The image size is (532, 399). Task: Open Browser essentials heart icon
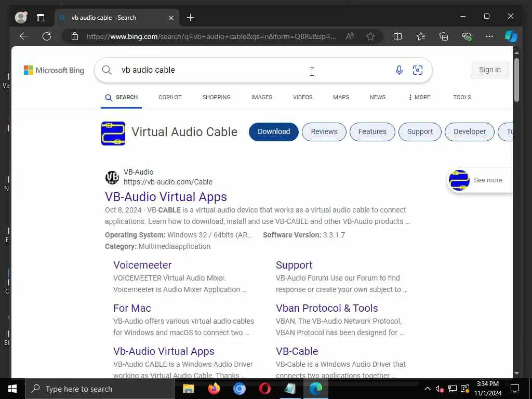coord(467,36)
